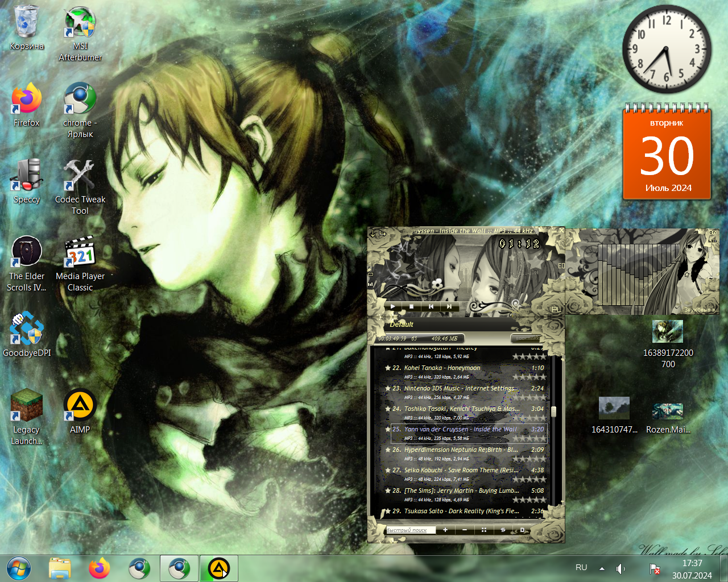The height and width of the screenshot is (582, 728).
Task: Open File Explorer from the taskbar
Action: [60, 568]
